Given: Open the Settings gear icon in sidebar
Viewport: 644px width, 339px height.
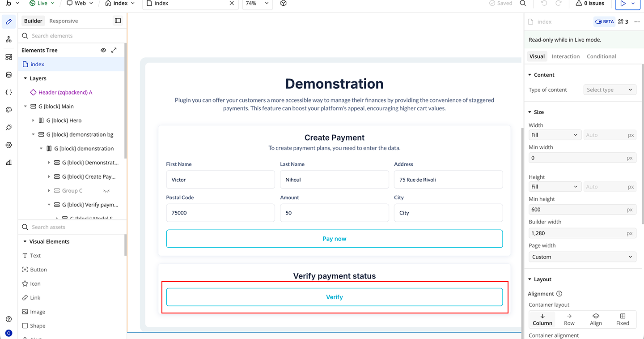Looking at the screenshot, I should click(8, 145).
